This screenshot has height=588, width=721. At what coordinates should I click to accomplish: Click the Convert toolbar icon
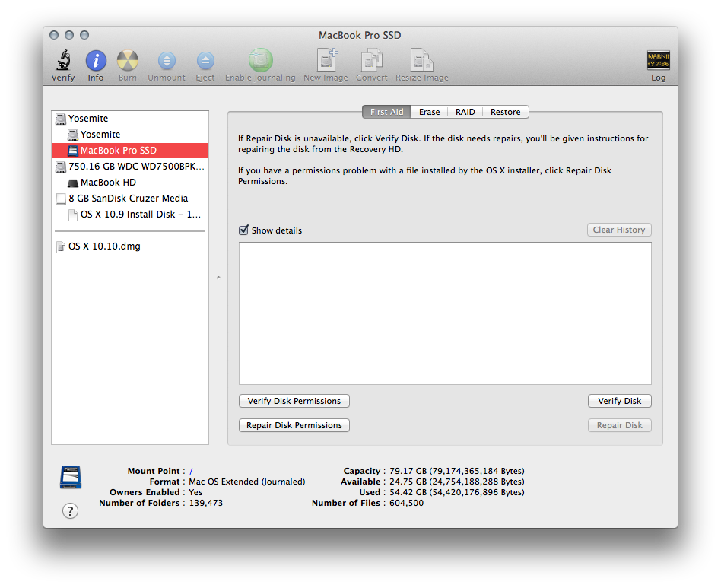click(x=372, y=60)
